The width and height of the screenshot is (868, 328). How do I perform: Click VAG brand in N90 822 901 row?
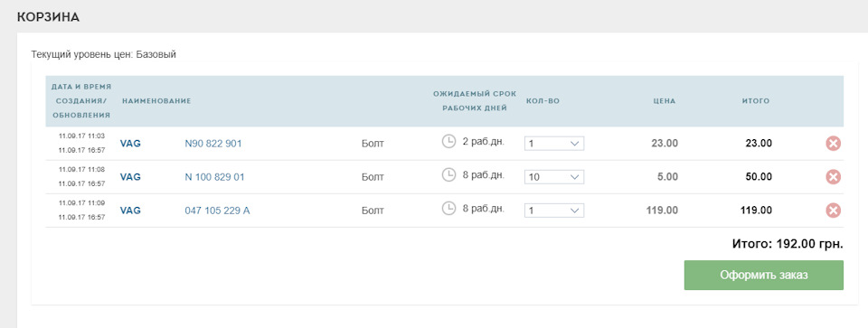(x=130, y=144)
